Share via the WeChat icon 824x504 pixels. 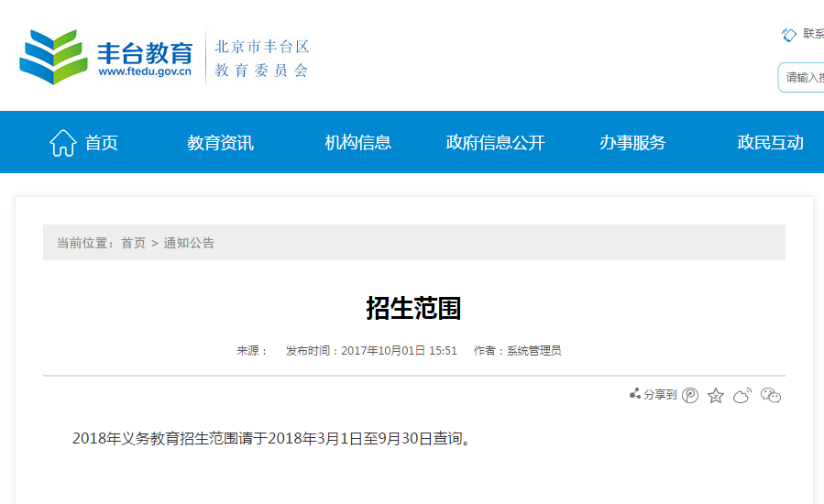click(771, 395)
